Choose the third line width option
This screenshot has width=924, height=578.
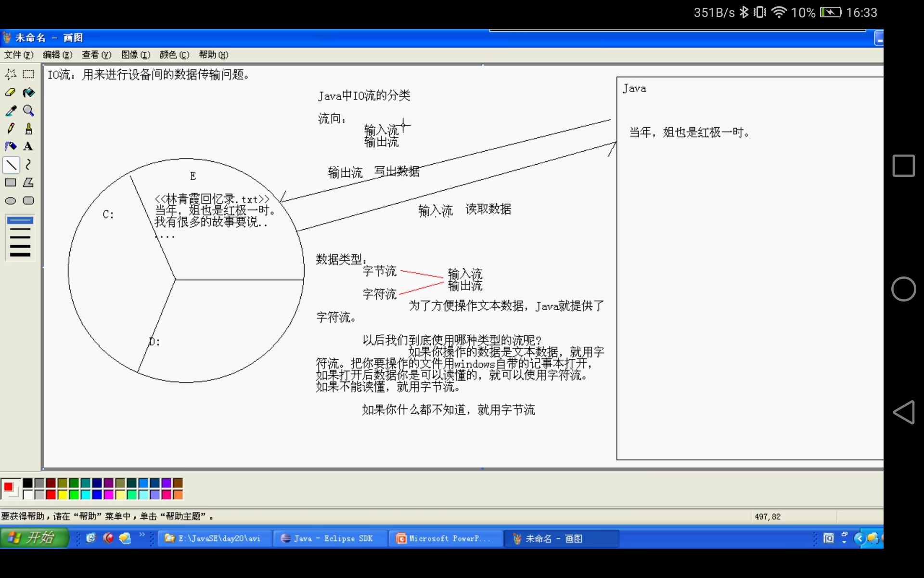click(20, 237)
